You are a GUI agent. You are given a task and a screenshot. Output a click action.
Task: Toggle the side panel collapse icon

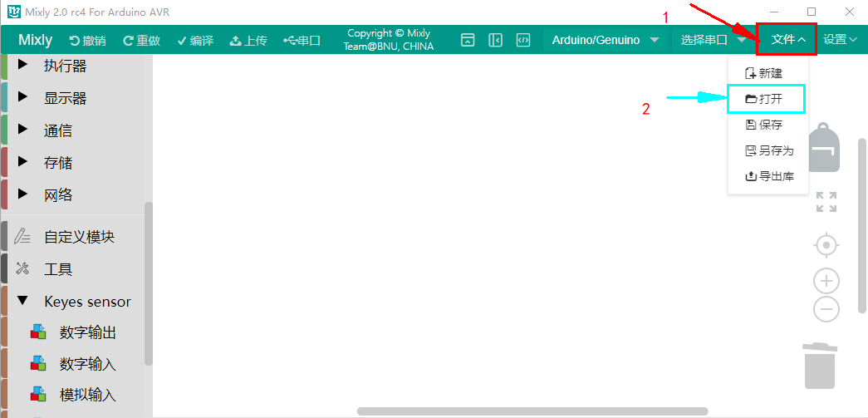click(495, 40)
